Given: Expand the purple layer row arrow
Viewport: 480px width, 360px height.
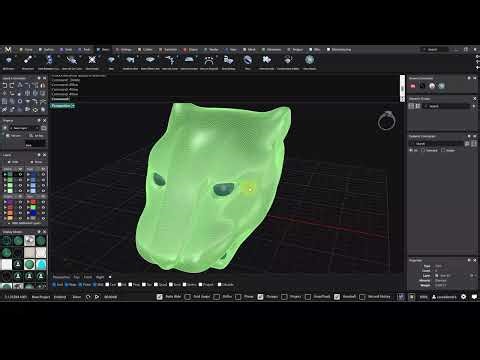Looking at the screenshot, I should pyautogui.click(x=5, y=202).
